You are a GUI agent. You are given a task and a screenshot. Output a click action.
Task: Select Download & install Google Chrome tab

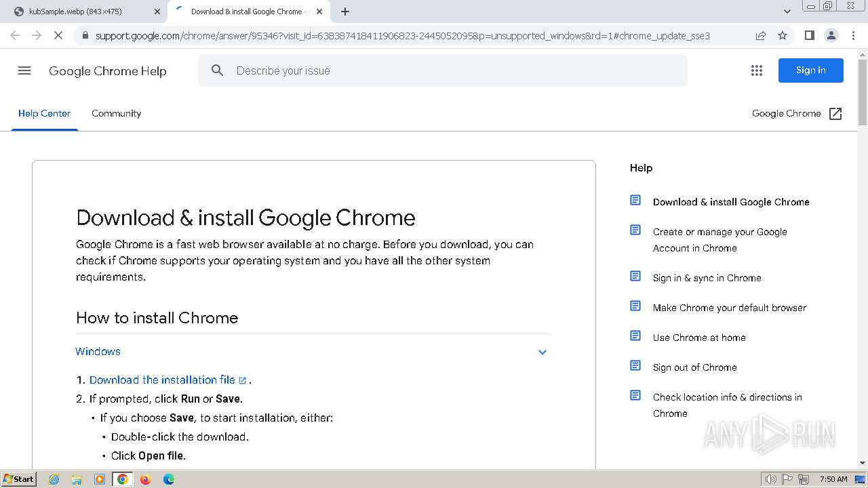click(250, 12)
